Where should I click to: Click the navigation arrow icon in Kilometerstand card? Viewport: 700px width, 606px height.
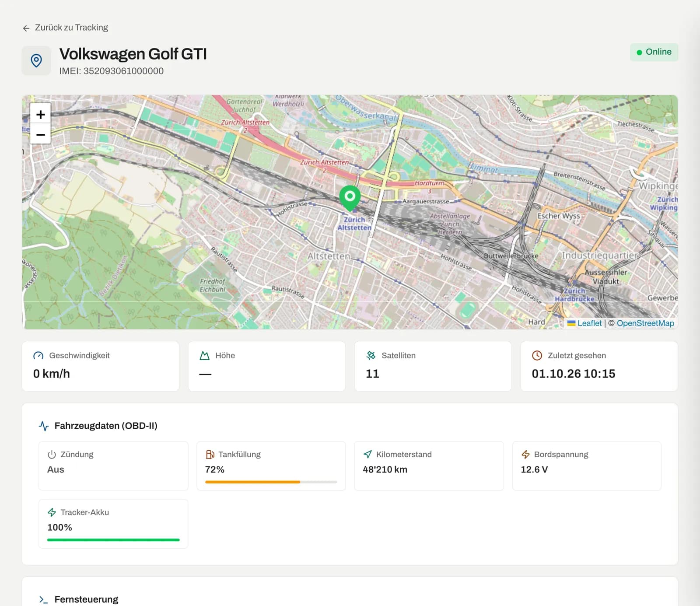click(x=367, y=455)
